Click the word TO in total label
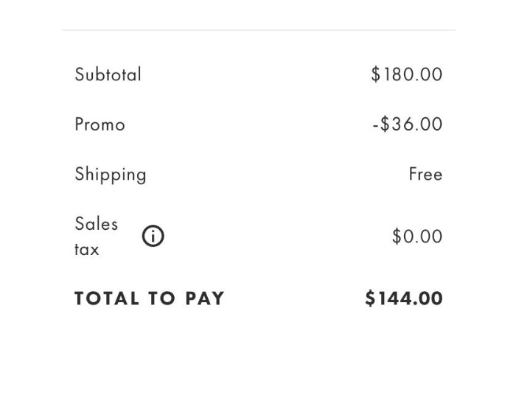The height and width of the screenshot is (420, 516). pos(162,298)
